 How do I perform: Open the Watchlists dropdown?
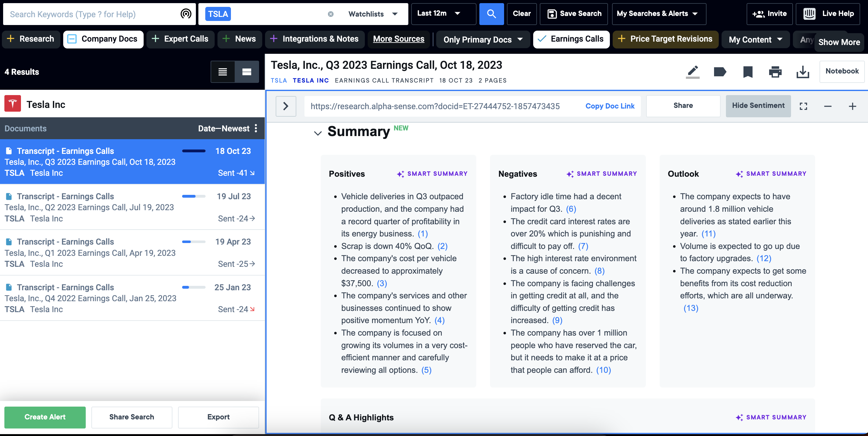[373, 14]
